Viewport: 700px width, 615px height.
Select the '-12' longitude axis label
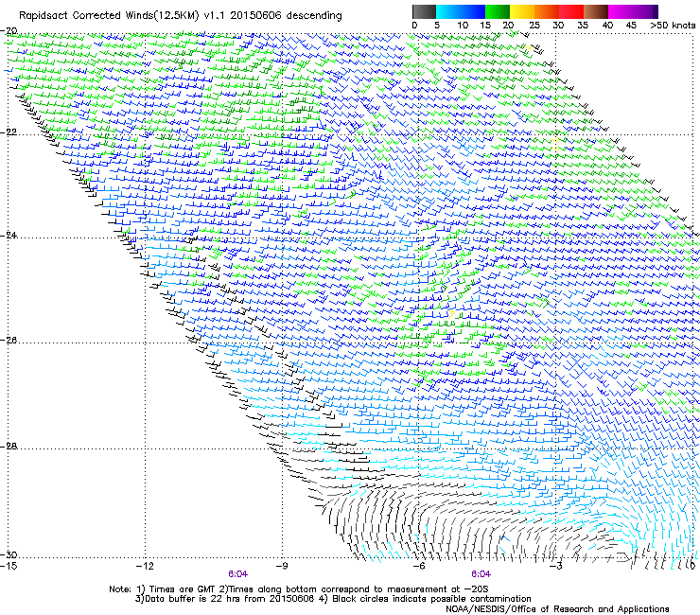pyautogui.click(x=145, y=566)
